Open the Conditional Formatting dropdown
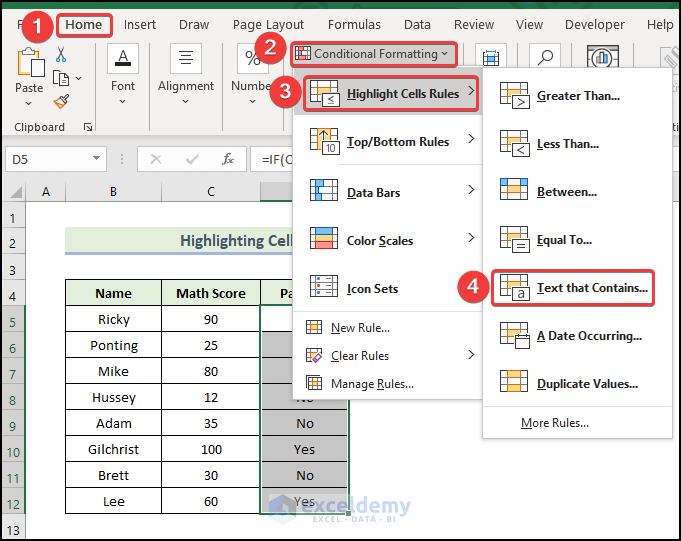Image resolution: width=681 pixels, height=541 pixels. (374, 54)
